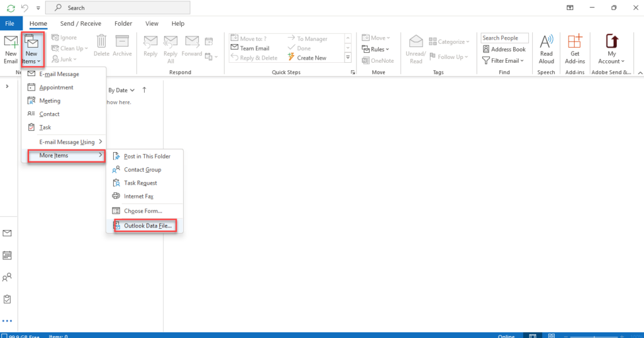This screenshot has height=338, width=644.
Task: Click the Forward icon
Action: pos(192,45)
